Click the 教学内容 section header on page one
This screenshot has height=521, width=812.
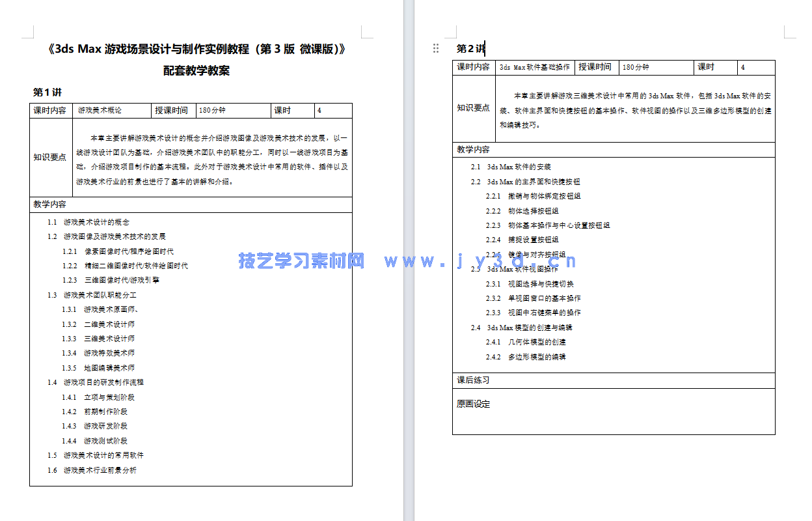tap(49, 204)
